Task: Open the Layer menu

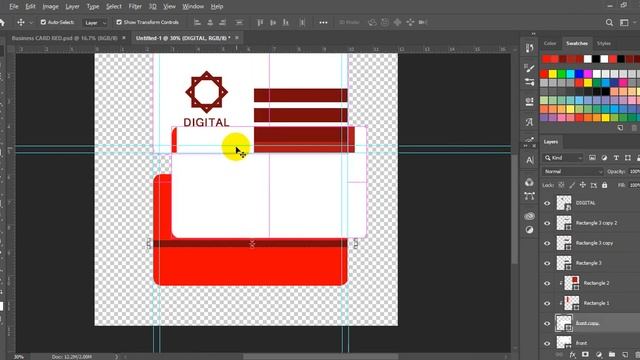Action: (x=73, y=7)
